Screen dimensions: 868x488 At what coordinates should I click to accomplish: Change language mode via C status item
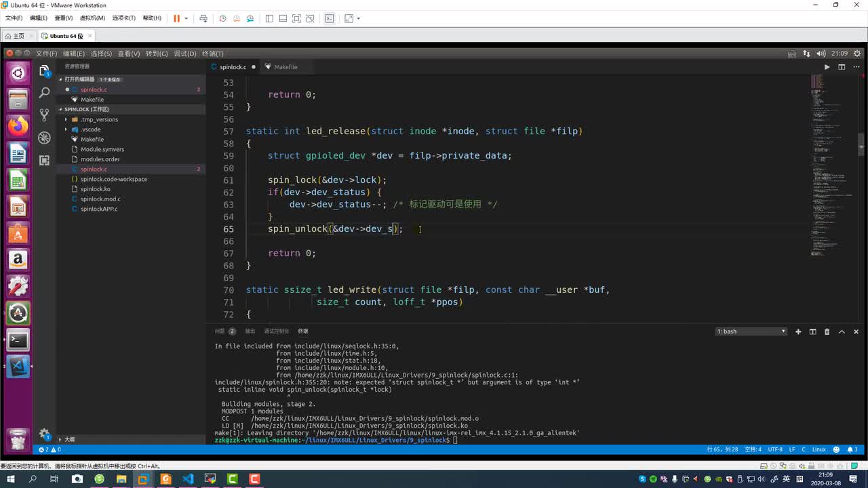coord(804,449)
